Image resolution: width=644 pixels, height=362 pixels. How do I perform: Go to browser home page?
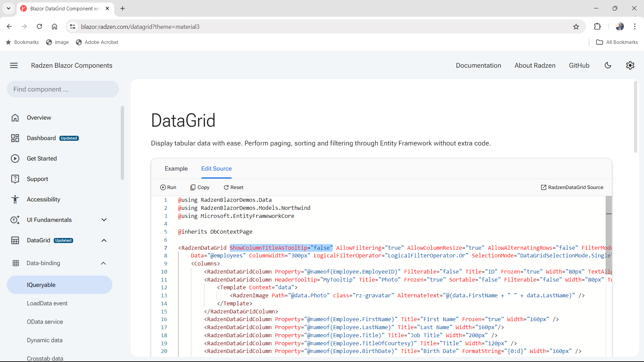[x=54, y=26]
